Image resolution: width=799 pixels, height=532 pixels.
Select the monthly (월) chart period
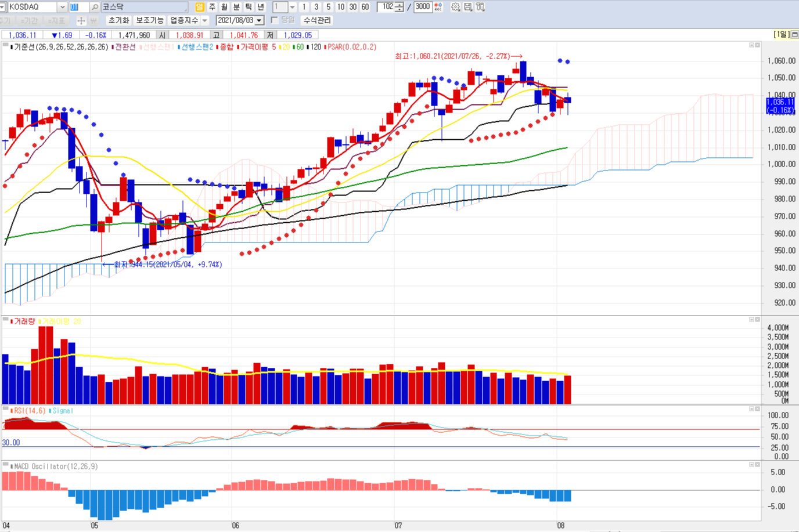[224, 7]
